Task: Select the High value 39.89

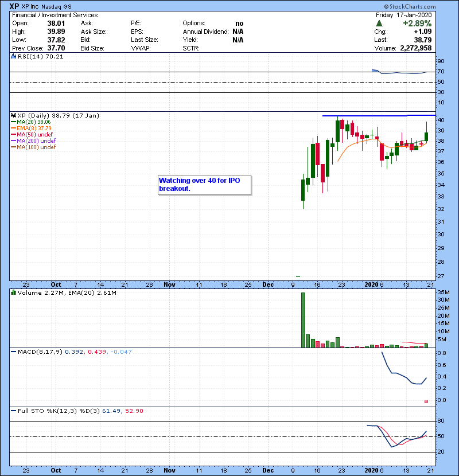Action: [56, 32]
